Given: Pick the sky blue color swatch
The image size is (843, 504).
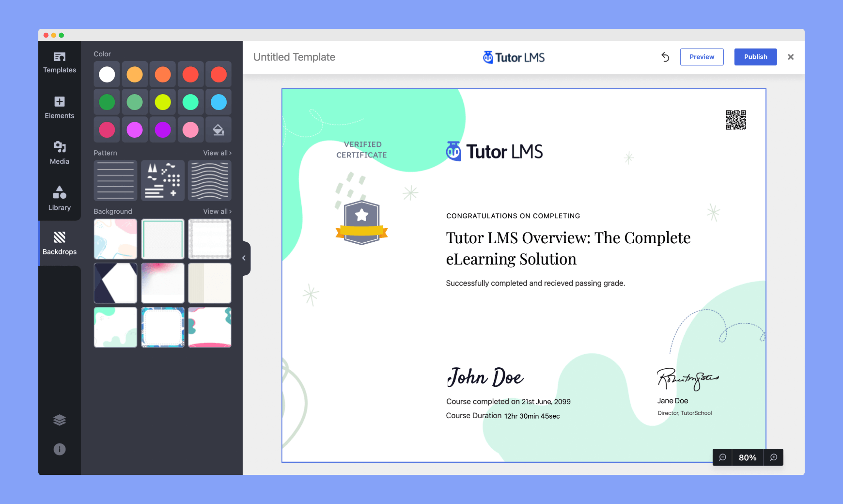Looking at the screenshot, I should pos(219,102).
